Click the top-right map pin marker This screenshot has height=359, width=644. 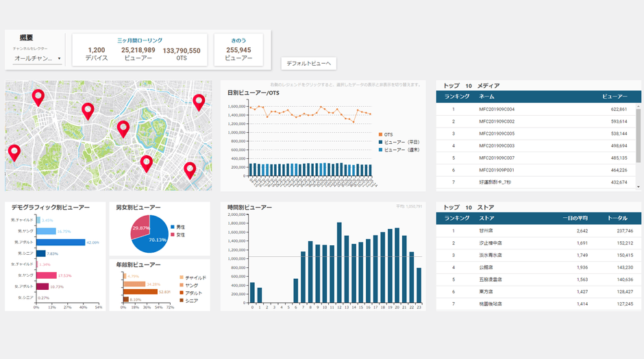(199, 101)
